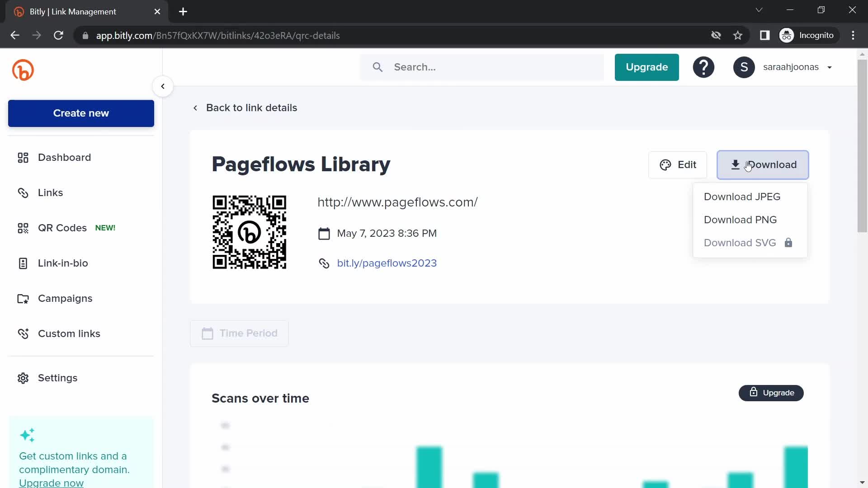Navigate to Custom links section
Image resolution: width=868 pixels, height=488 pixels.
69,333
